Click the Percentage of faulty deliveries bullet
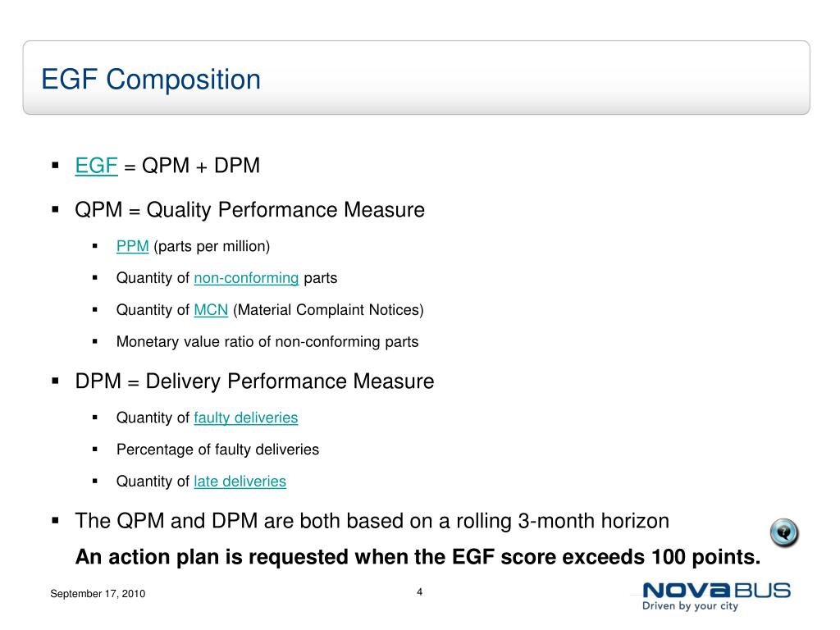Viewport: 840px width, 630px height. 217,450
